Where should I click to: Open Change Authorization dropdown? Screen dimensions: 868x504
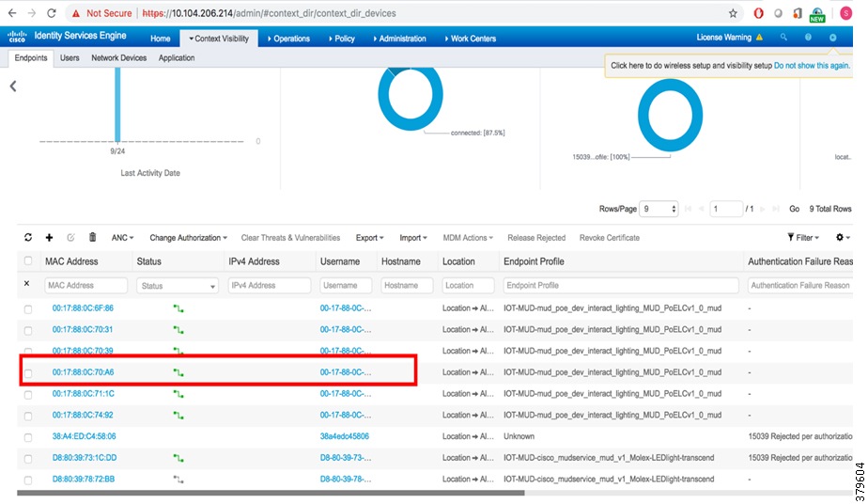pyautogui.click(x=188, y=238)
